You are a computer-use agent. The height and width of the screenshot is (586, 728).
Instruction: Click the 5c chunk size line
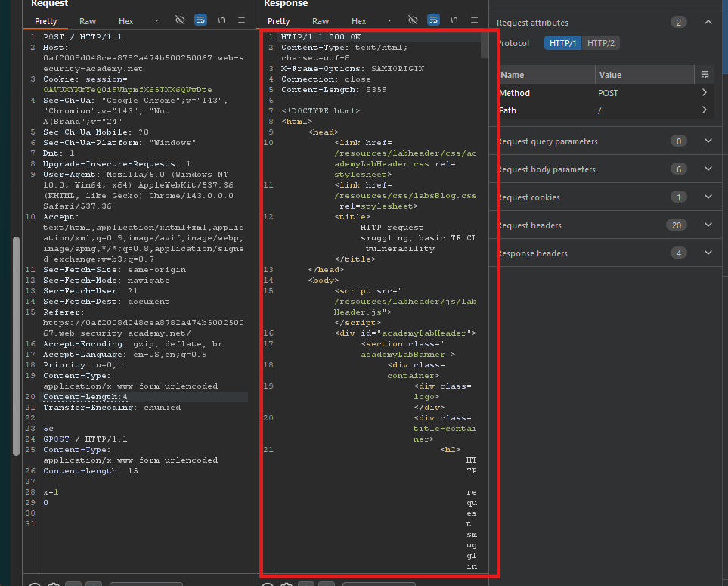48,429
